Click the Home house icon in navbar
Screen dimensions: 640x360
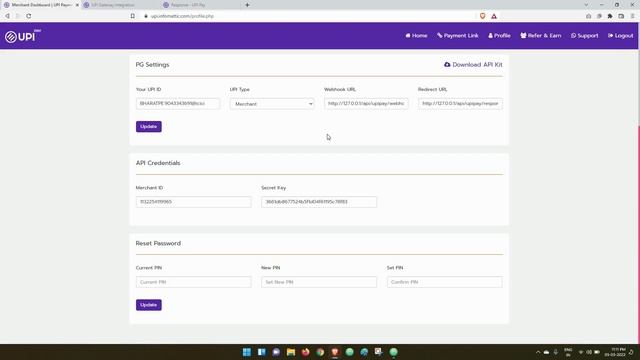pyautogui.click(x=408, y=36)
